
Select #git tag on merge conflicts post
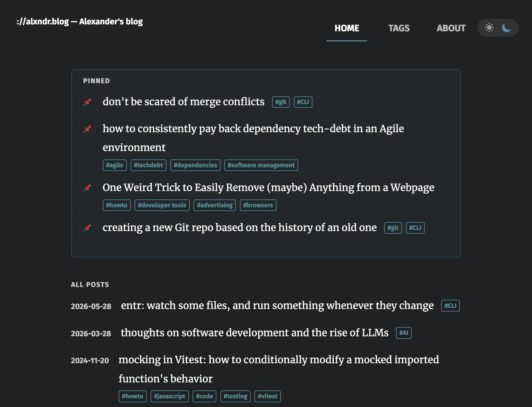(281, 102)
